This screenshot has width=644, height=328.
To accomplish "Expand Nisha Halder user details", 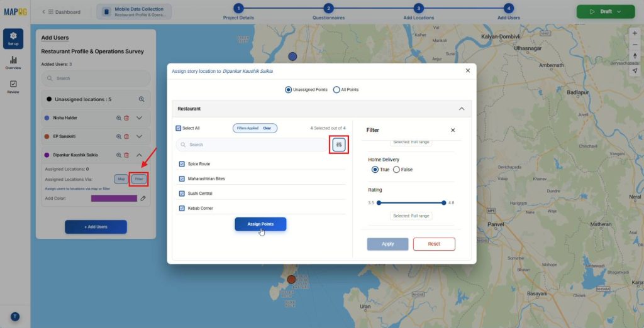I will (139, 118).
